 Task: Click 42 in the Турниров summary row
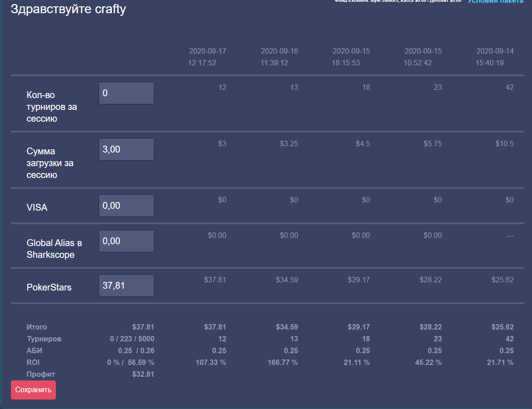coord(510,339)
